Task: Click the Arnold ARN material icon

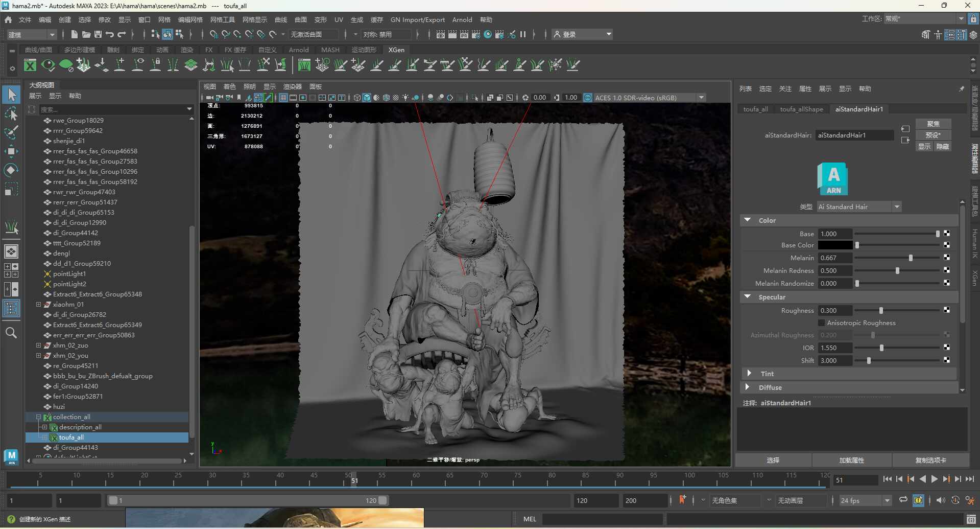Action: coord(832,179)
